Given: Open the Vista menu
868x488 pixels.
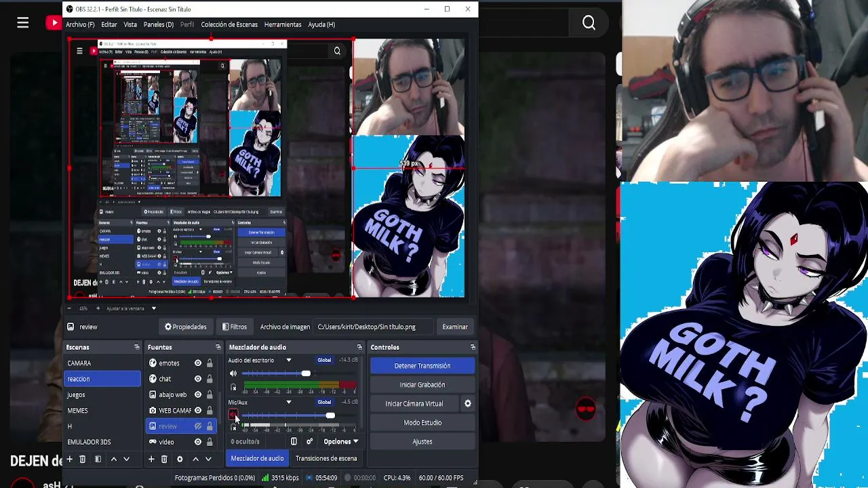Looking at the screenshot, I should [130, 24].
